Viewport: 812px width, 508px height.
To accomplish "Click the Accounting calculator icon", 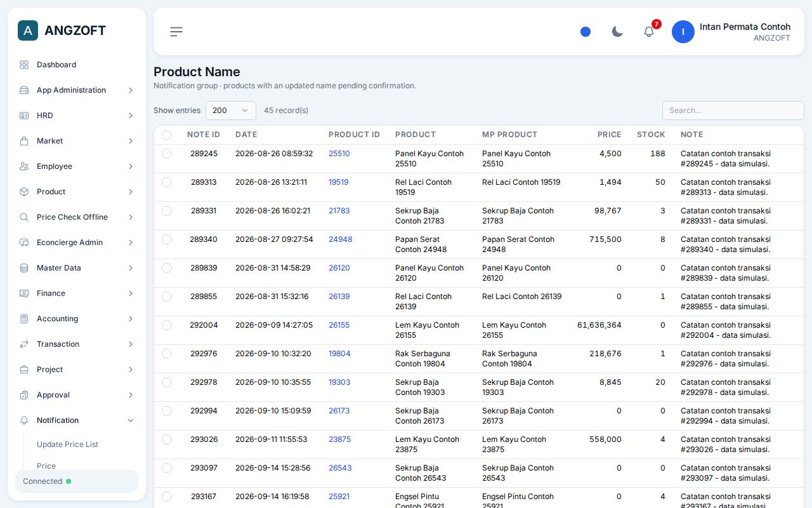I will 24,319.
